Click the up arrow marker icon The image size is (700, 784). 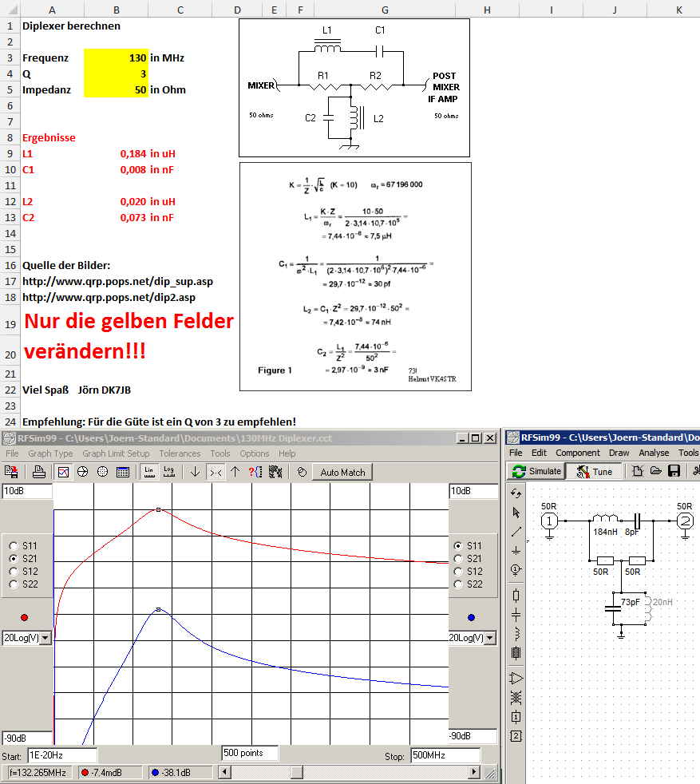(x=235, y=472)
